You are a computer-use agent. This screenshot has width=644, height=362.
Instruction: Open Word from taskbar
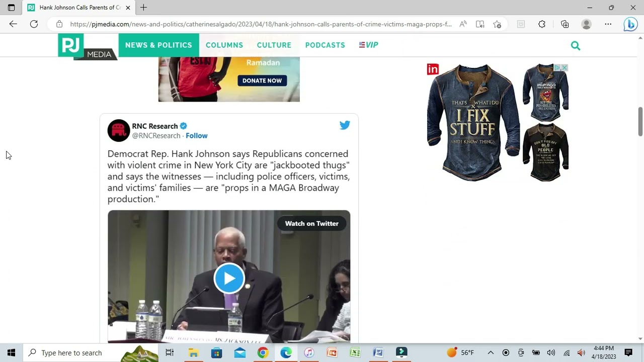click(x=378, y=352)
